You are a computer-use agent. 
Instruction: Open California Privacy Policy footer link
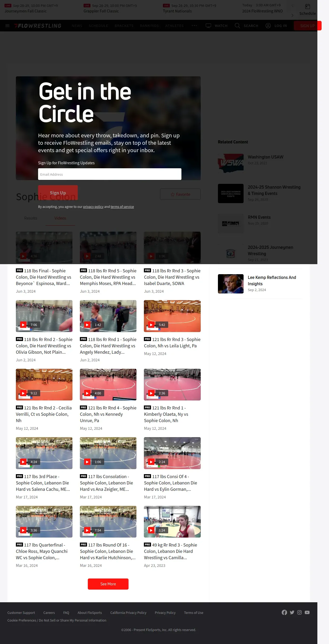[x=128, y=613]
